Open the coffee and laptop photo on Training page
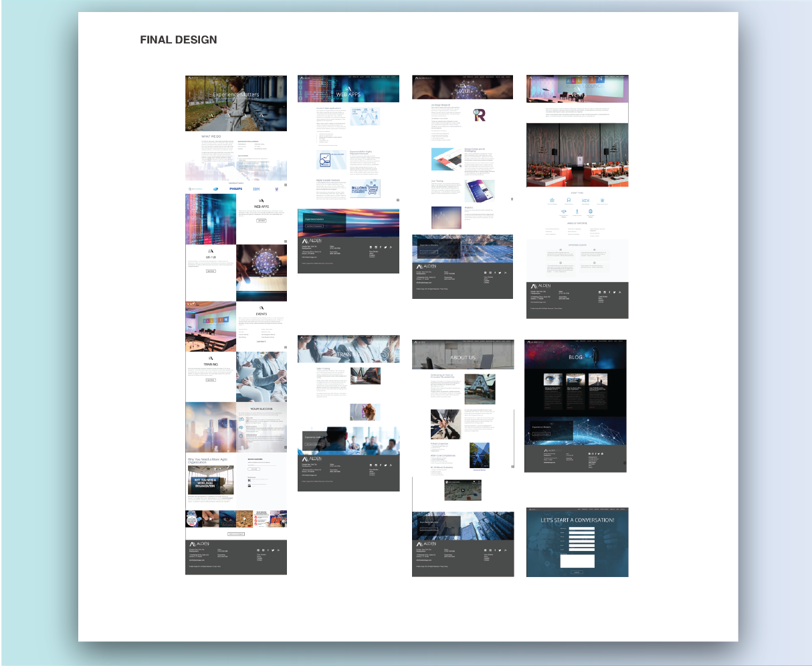This screenshot has width=812, height=666. coord(365,376)
